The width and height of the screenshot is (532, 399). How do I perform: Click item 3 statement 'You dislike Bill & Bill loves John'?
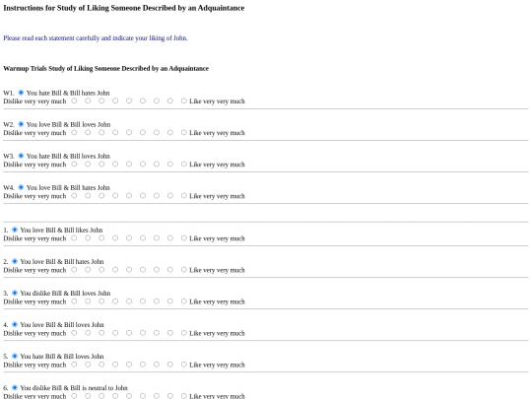pyautogui.click(x=65, y=294)
